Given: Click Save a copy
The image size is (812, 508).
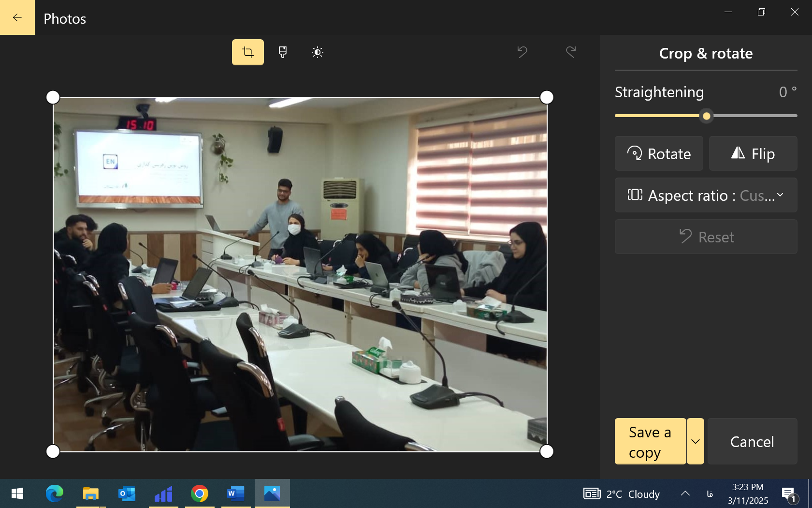Looking at the screenshot, I should [650, 442].
